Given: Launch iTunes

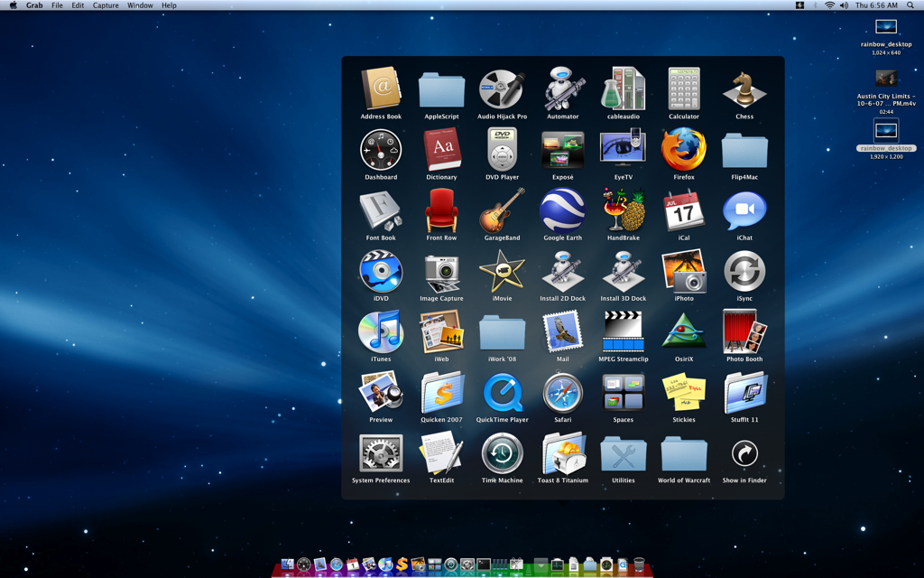Looking at the screenshot, I should [x=381, y=331].
